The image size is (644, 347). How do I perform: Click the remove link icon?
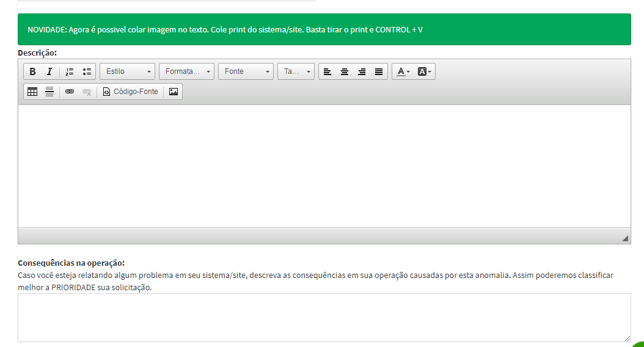point(87,92)
